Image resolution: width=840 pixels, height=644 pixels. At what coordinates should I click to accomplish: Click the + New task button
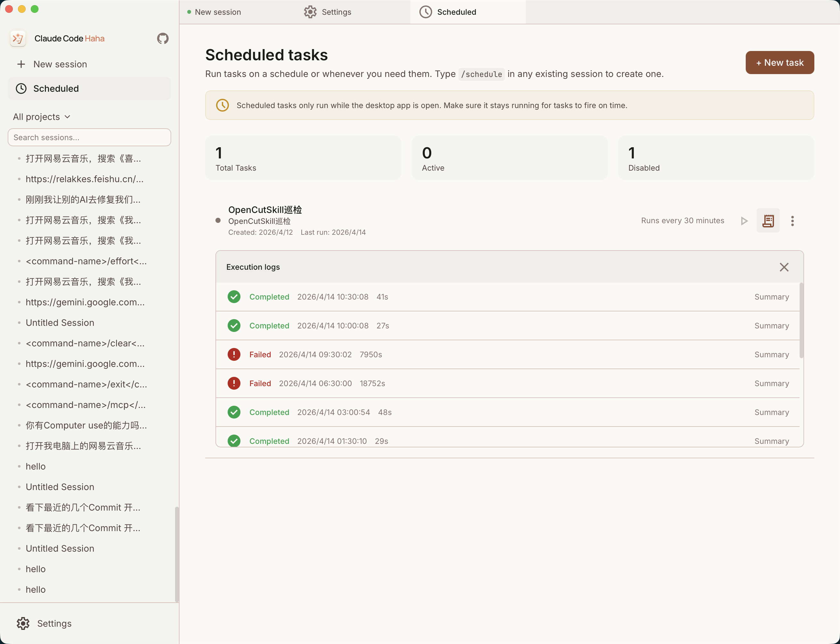coord(779,63)
